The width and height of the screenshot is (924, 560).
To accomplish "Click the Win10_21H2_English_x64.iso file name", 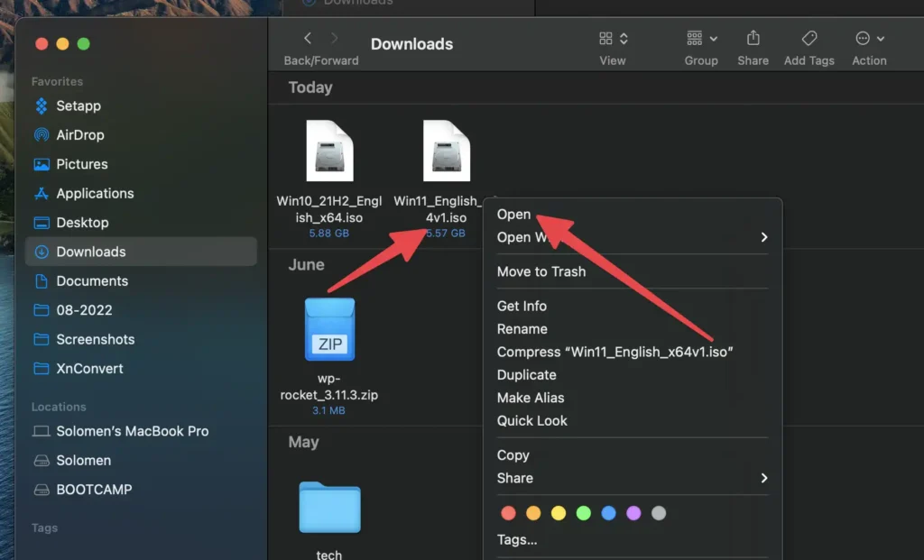I will (329, 209).
